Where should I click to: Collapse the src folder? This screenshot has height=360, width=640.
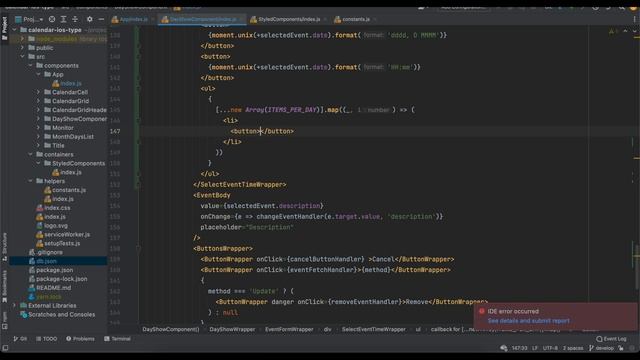(x=22, y=57)
